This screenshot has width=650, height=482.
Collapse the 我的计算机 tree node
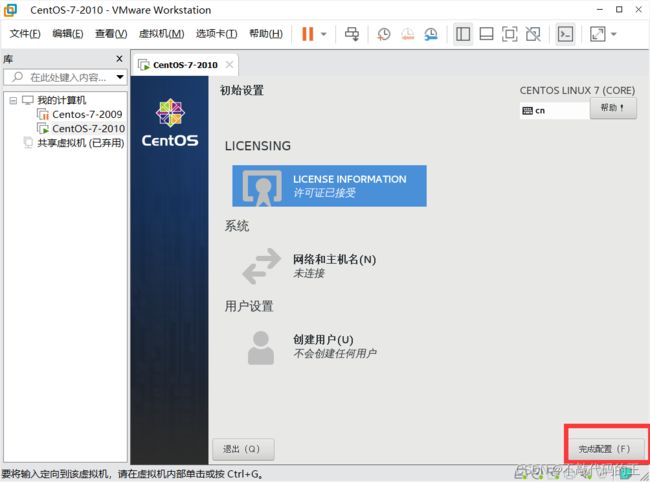click(13, 100)
